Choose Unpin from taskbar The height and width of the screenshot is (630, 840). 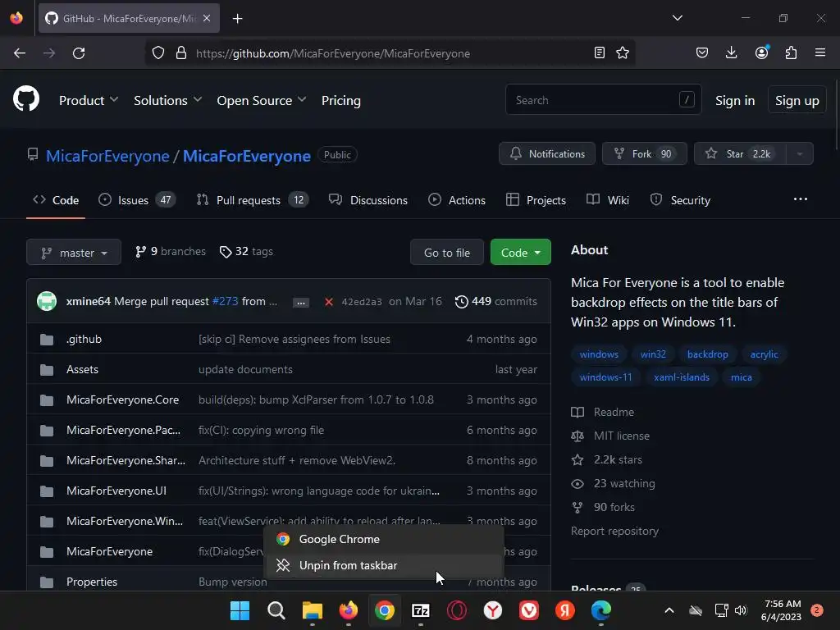coord(384,565)
